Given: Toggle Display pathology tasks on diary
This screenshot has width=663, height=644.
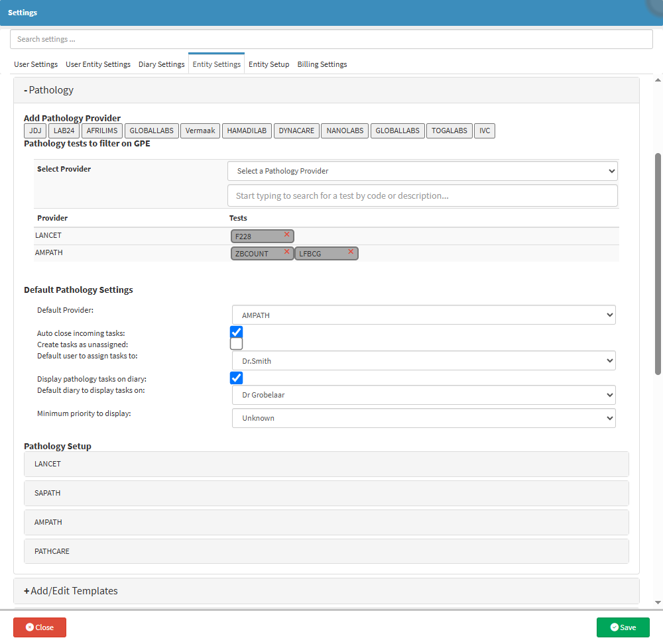Looking at the screenshot, I should click(x=237, y=378).
